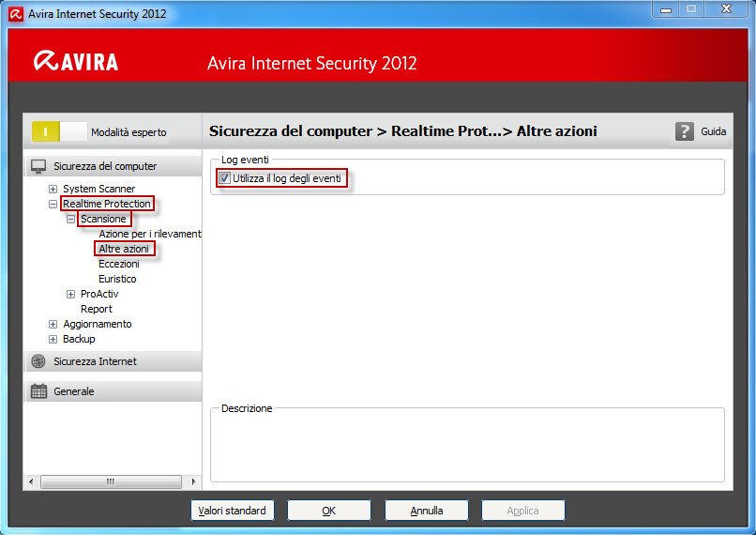756x535 pixels.
Task: Toggle the Modalità esperto switch
Action: 59,131
